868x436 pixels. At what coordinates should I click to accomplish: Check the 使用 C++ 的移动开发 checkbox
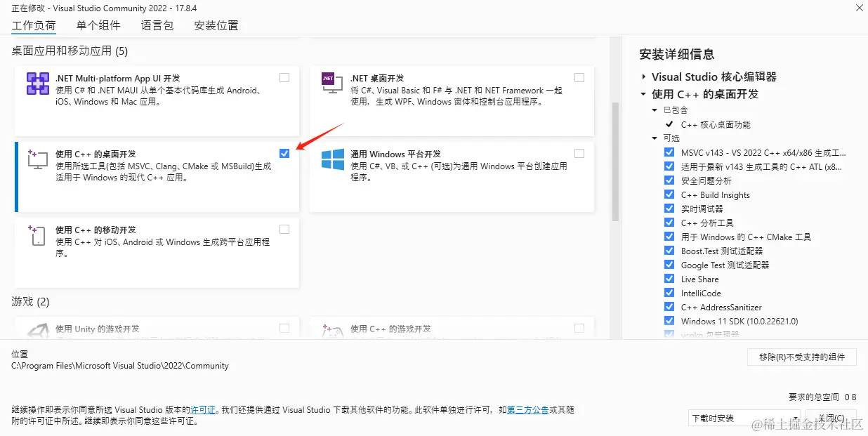[x=284, y=230]
